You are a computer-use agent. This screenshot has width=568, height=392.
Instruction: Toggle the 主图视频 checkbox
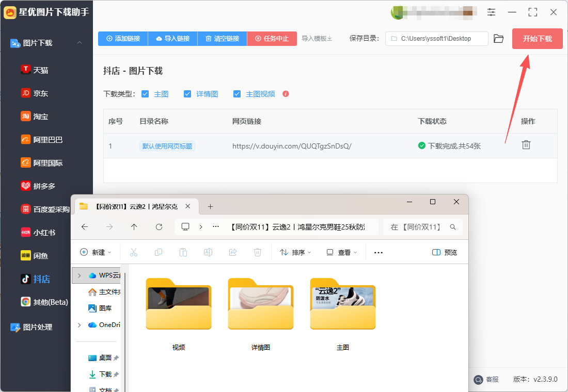(237, 94)
